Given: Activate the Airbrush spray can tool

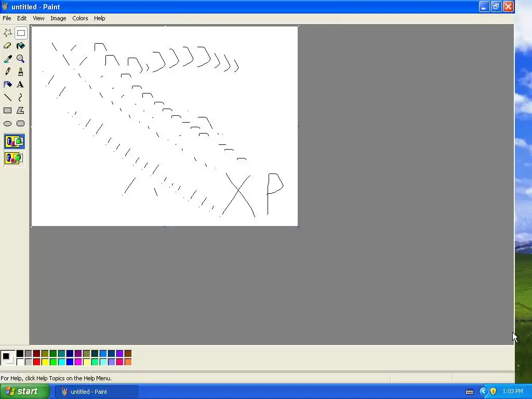Looking at the screenshot, I should tap(7, 85).
